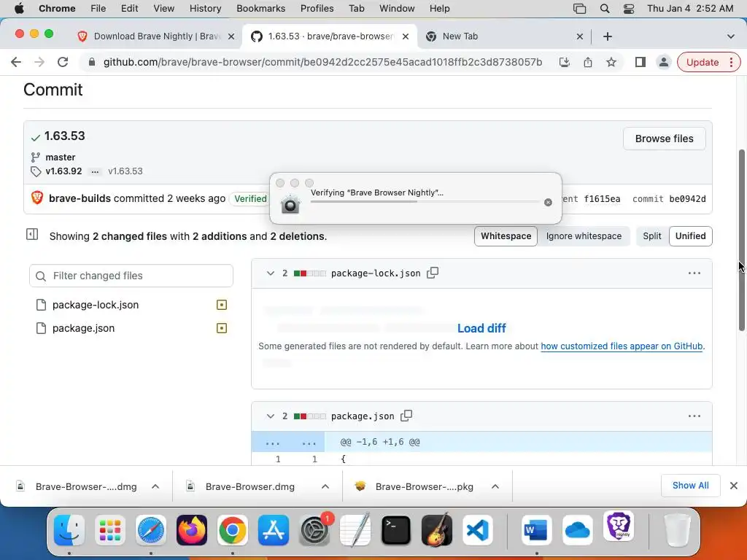Collapse the file tree sidebar icon
This screenshot has width=747, height=560.
32,234
